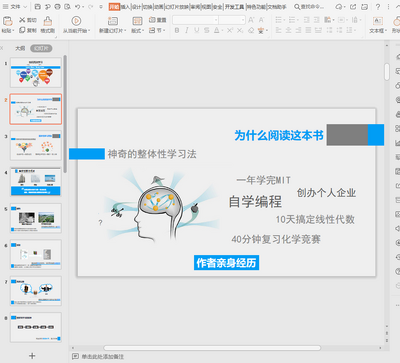Open Print Preview from quick access bar
This screenshot has height=363, width=400.
67,7
